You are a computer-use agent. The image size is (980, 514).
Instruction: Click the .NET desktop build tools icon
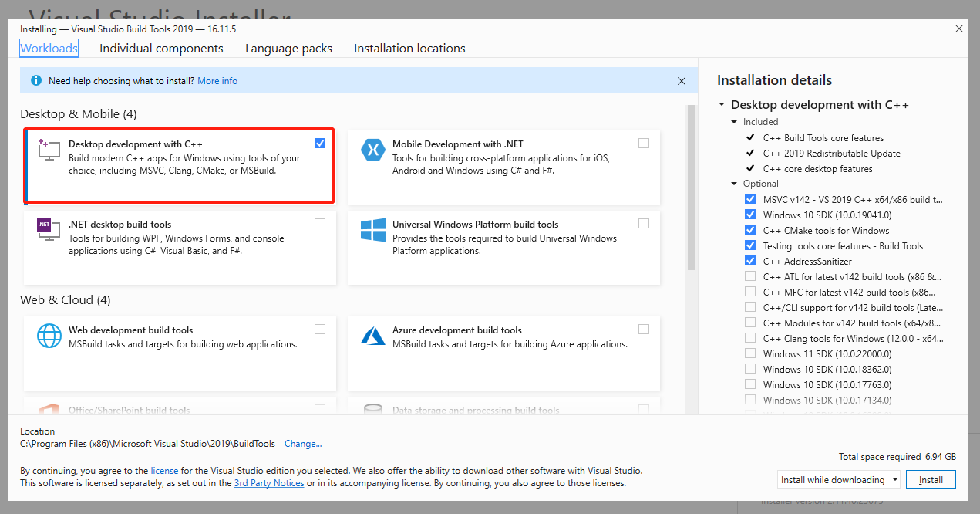click(x=49, y=230)
